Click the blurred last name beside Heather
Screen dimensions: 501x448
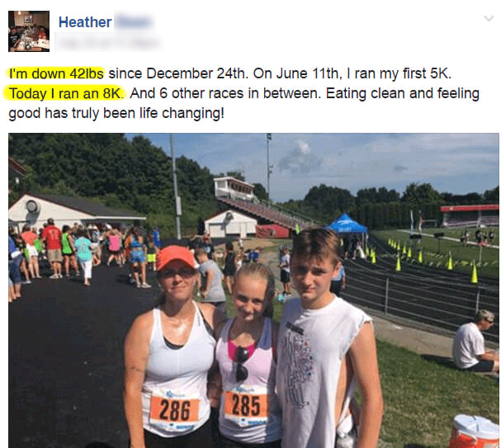[134, 22]
